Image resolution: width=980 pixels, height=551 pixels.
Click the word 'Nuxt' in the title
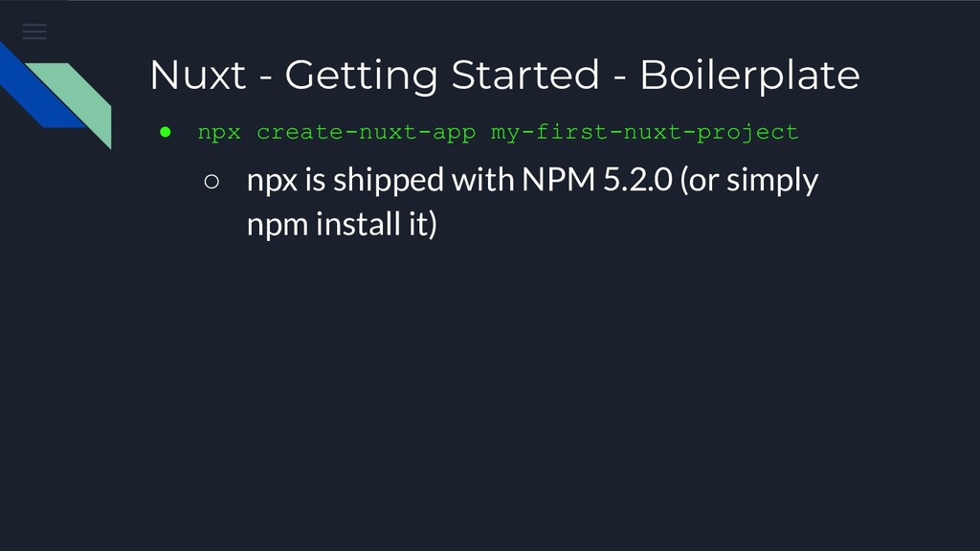tap(197, 75)
